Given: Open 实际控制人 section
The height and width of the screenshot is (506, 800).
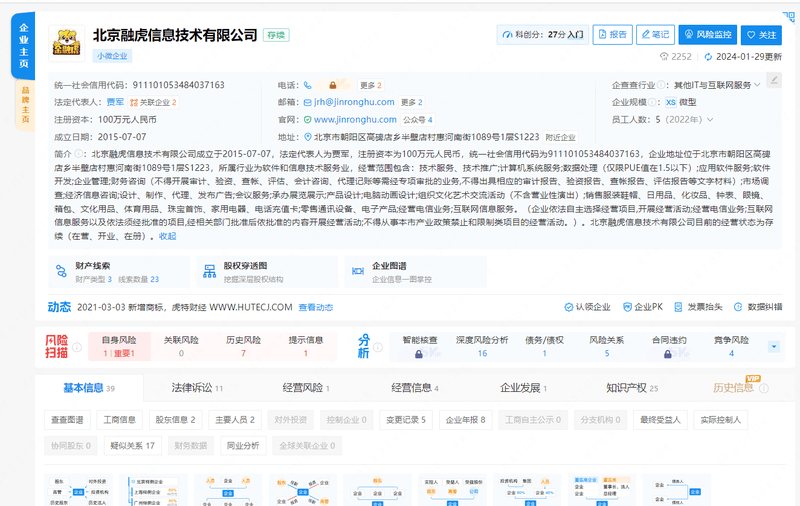Looking at the screenshot, I should [x=720, y=420].
